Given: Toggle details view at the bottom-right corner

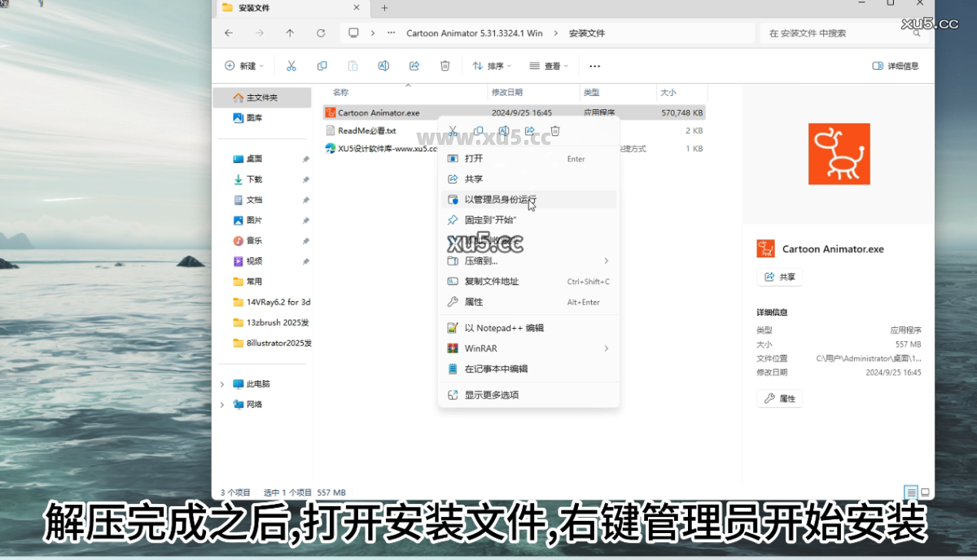Looking at the screenshot, I should [910, 492].
